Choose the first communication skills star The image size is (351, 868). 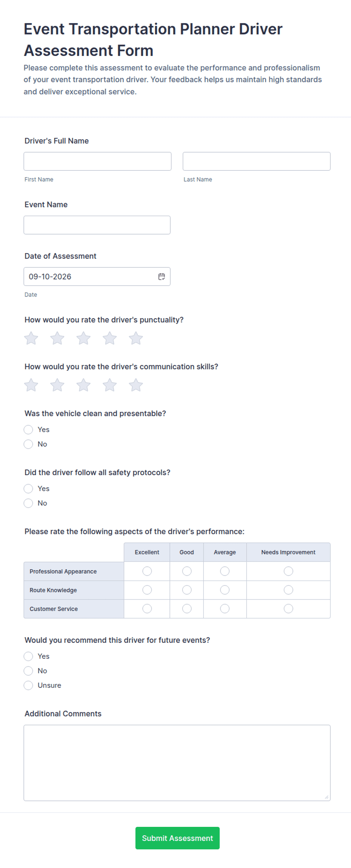(31, 385)
